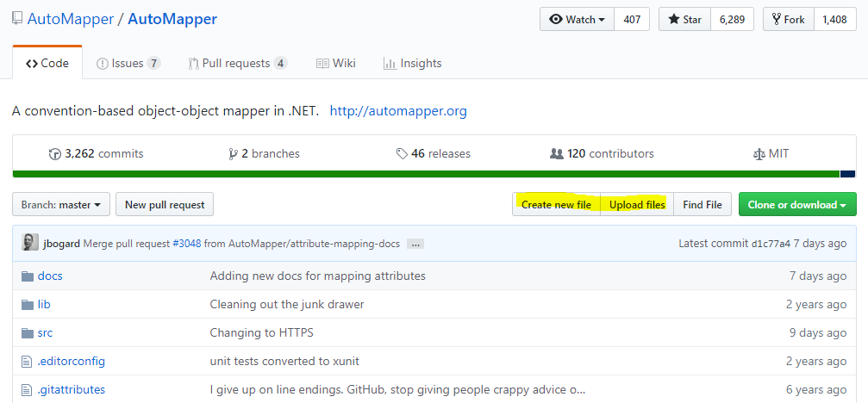Open the http://automapper.org link
868x403 pixels.
coord(398,111)
